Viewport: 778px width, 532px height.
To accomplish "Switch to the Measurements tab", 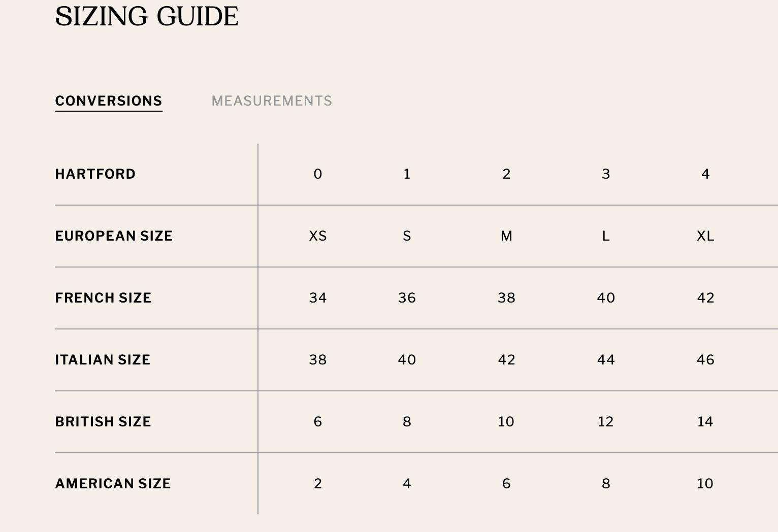I will (272, 101).
